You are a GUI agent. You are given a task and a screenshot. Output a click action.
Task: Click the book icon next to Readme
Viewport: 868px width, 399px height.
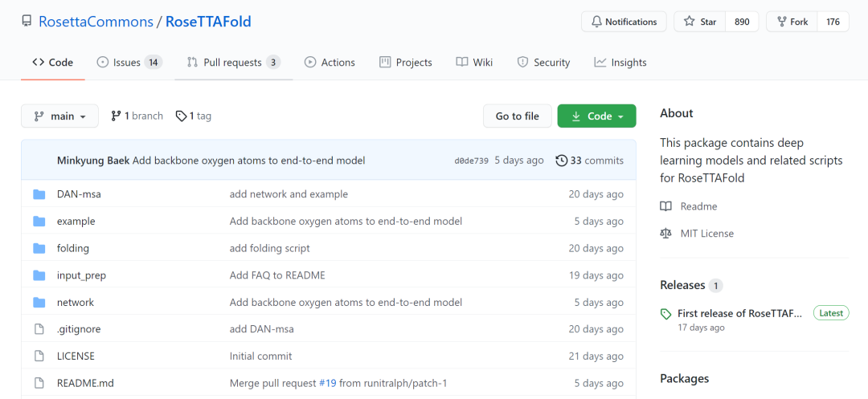point(665,206)
